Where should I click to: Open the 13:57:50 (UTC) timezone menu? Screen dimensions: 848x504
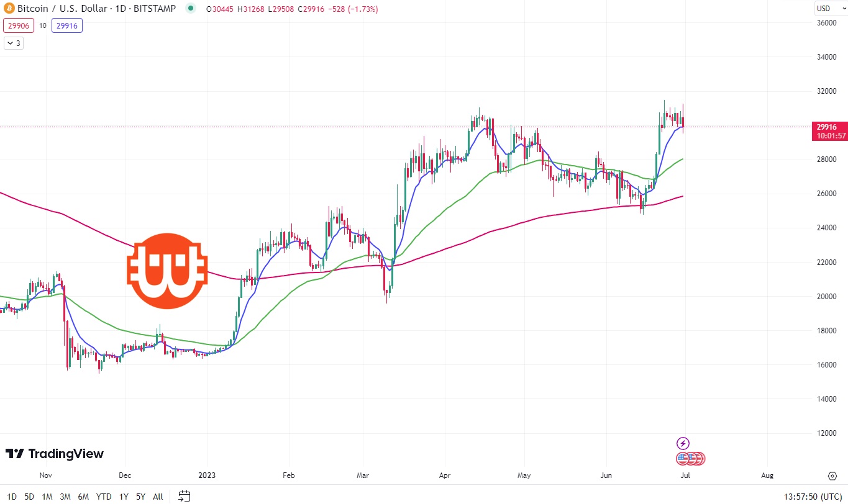(x=813, y=497)
